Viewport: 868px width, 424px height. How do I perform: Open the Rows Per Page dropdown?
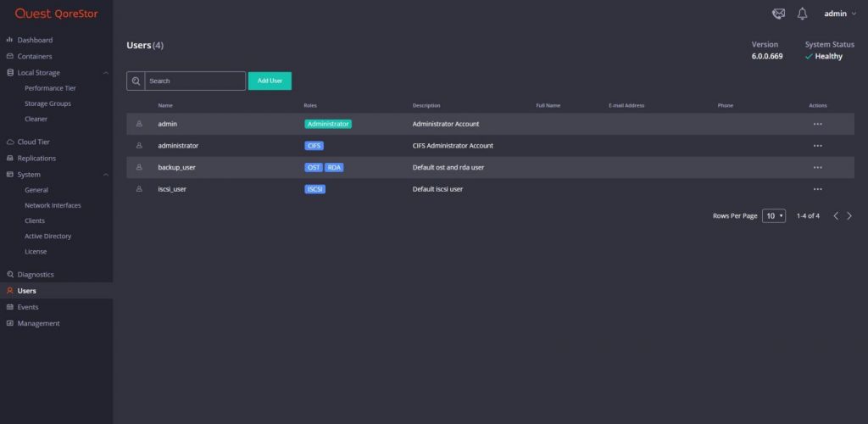pyautogui.click(x=774, y=216)
